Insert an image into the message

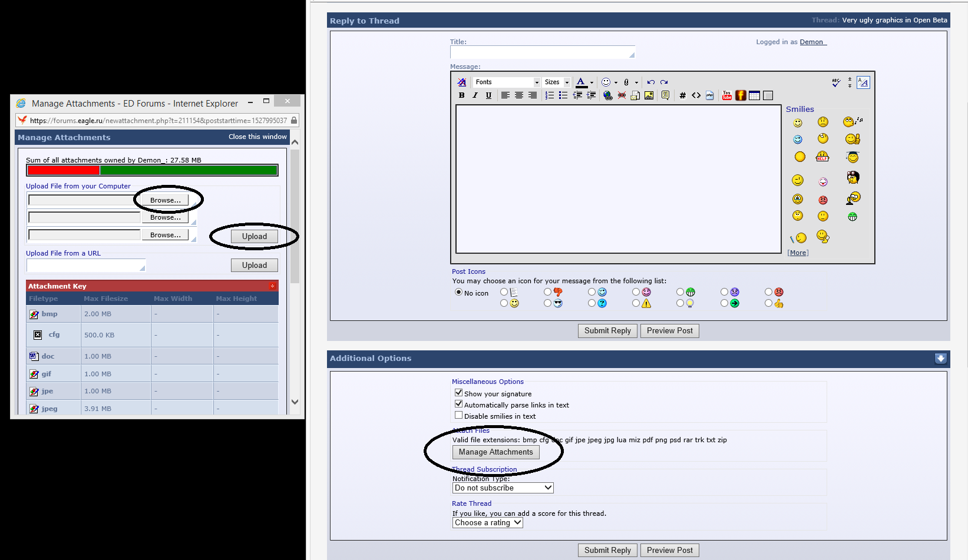tap(649, 95)
